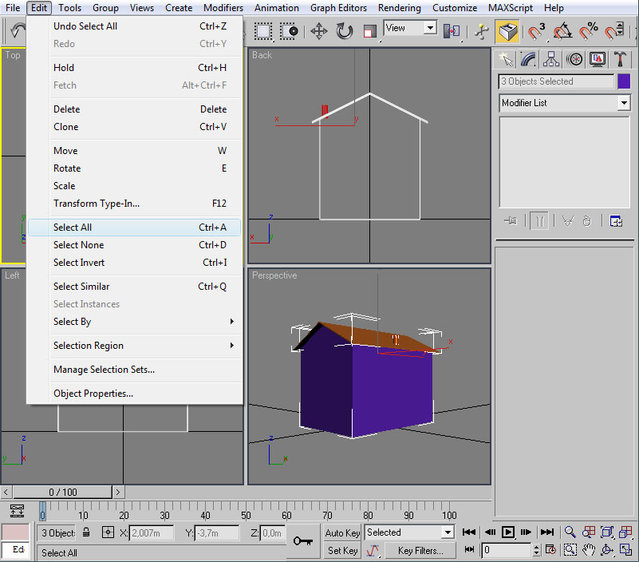Toggle the Angle Snap button
639x562 pixels.
pos(562,31)
